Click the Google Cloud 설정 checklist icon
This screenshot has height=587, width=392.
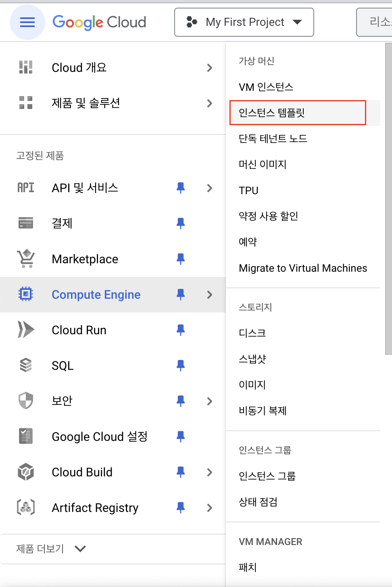point(26,436)
